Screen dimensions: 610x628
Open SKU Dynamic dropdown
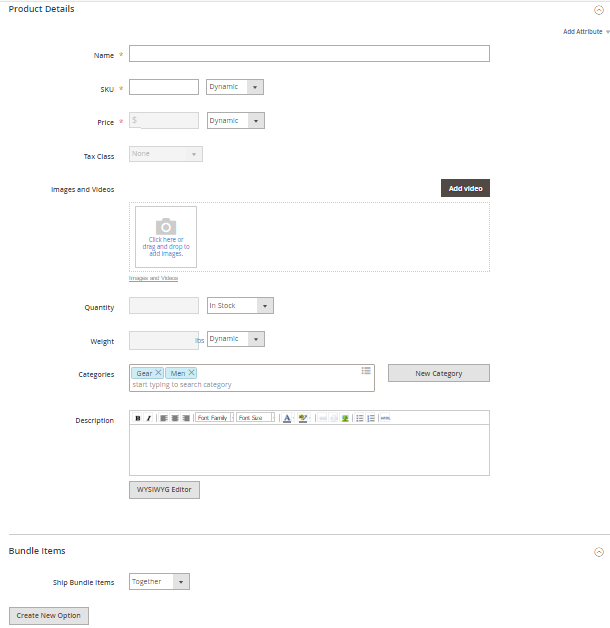coord(235,87)
